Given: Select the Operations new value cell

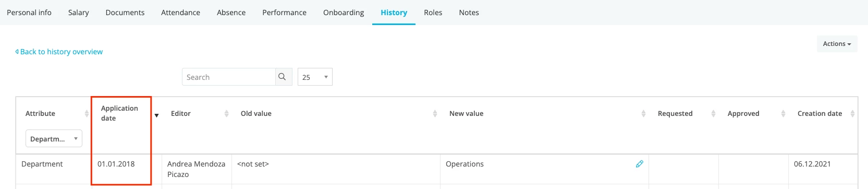Looking at the screenshot, I should pos(544,169).
